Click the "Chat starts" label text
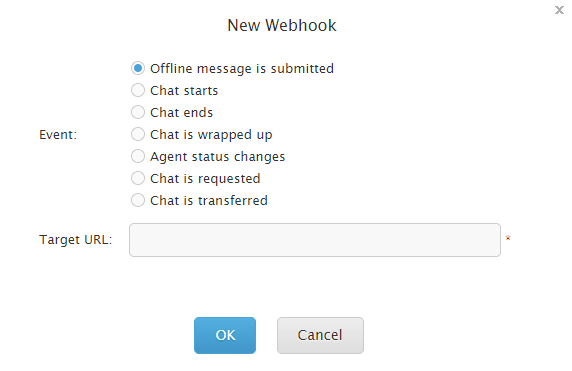572x371 pixels. coord(184,90)
